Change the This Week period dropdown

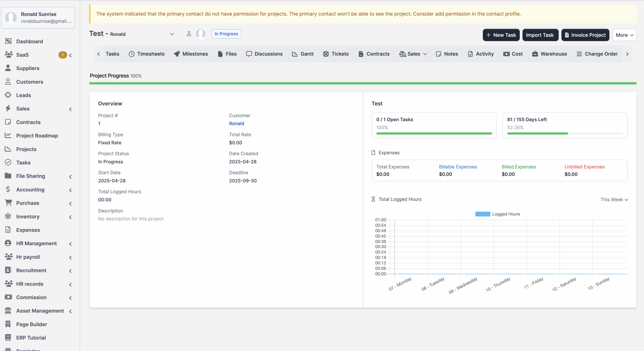tap(614, 200)
